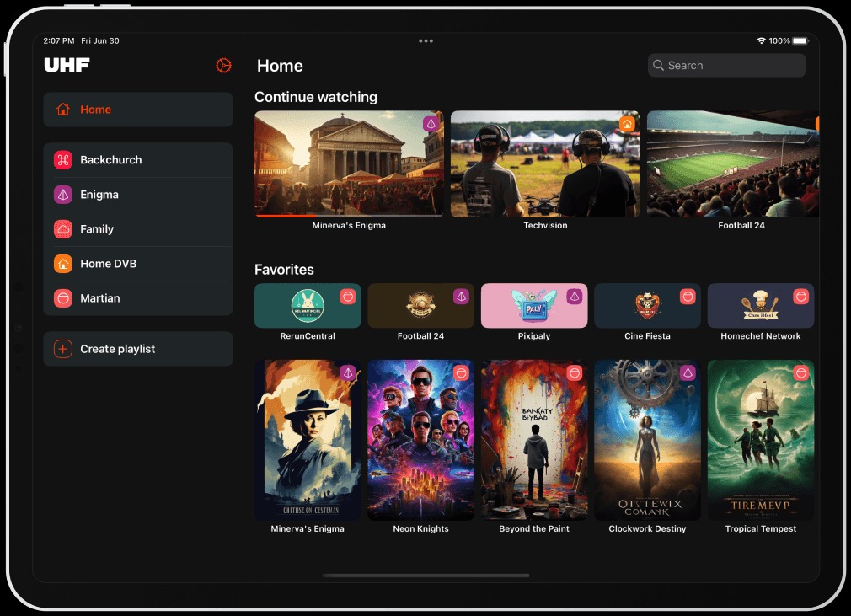The width and height of the screenshot is (851, 616).
Task: Open the Martian playlist
Action: 138,298
